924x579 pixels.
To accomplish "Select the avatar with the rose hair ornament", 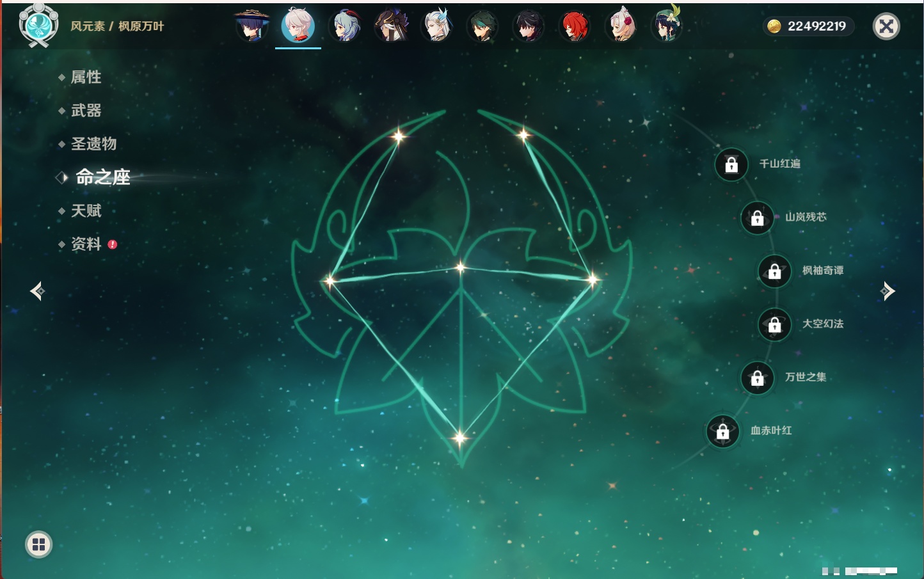I will [621, 26].
